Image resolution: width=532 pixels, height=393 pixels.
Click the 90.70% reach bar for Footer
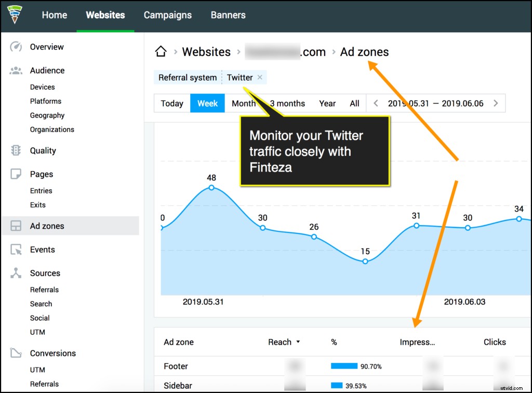click(x=345, y=366)
